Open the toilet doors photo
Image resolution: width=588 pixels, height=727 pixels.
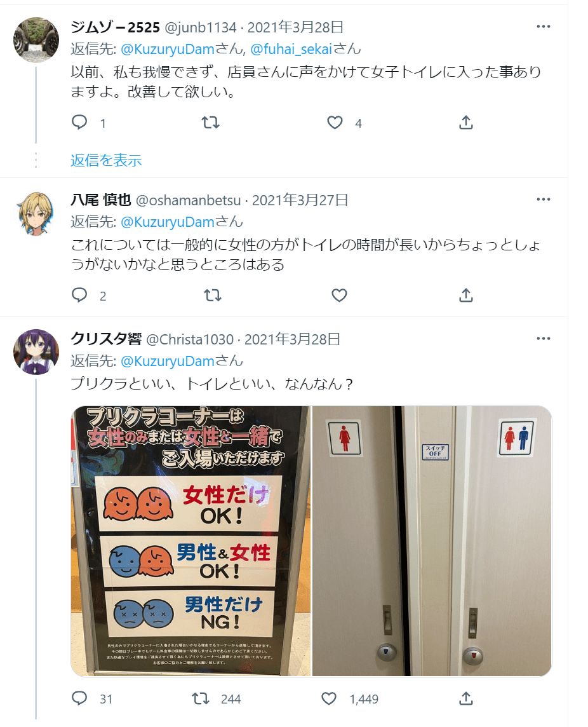coord(432,541)
